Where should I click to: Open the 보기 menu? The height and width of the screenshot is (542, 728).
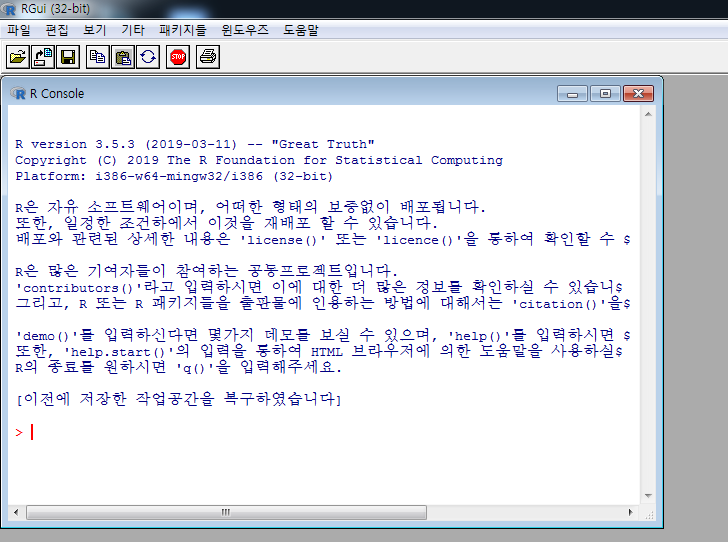coord(95,30)
